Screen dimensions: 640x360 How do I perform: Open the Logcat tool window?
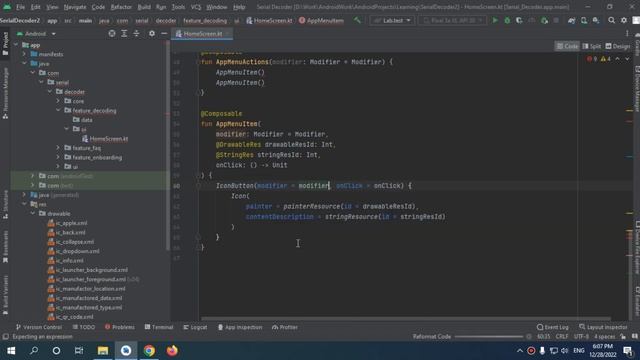coord(195,327)
